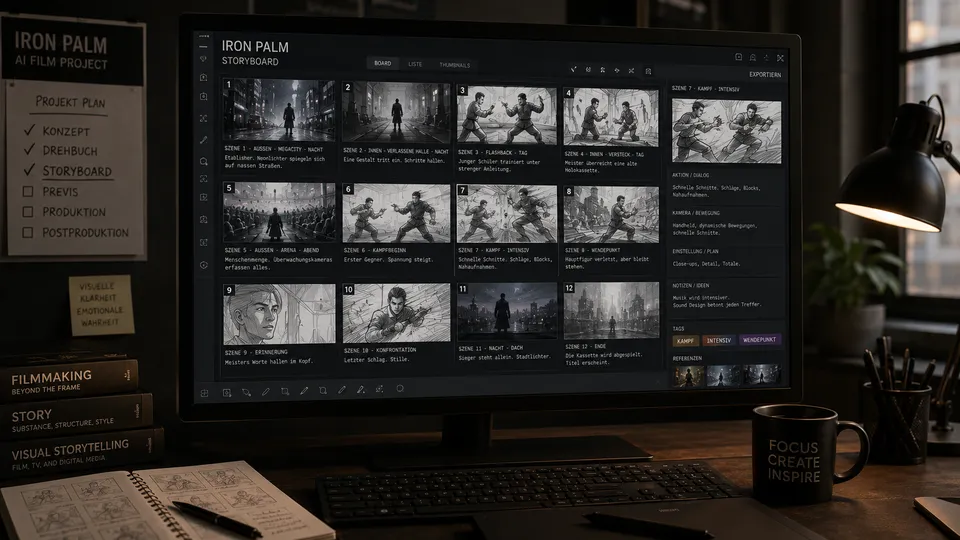Click the "NOTIZEN / IDEEN" section label
Screen dimensions: 960x540
coord(691,285)
